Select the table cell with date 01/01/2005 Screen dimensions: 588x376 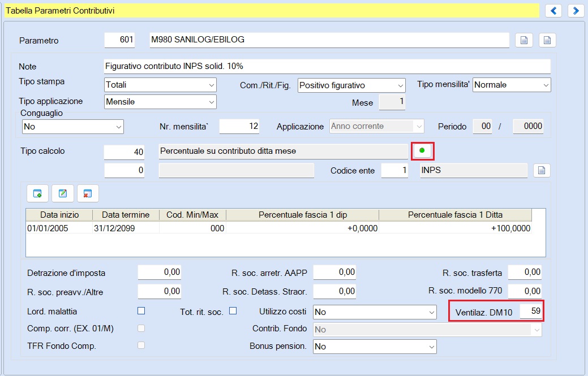(x=59, y=228)
